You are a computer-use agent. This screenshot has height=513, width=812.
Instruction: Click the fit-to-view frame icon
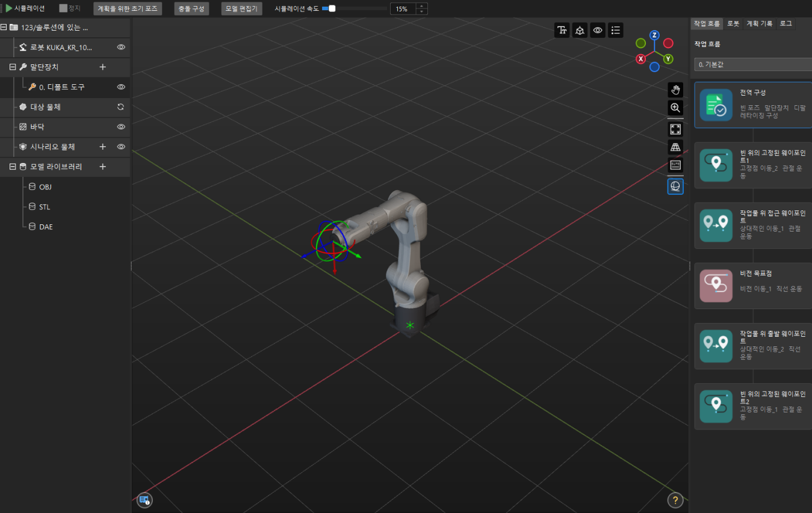[675, 129]
